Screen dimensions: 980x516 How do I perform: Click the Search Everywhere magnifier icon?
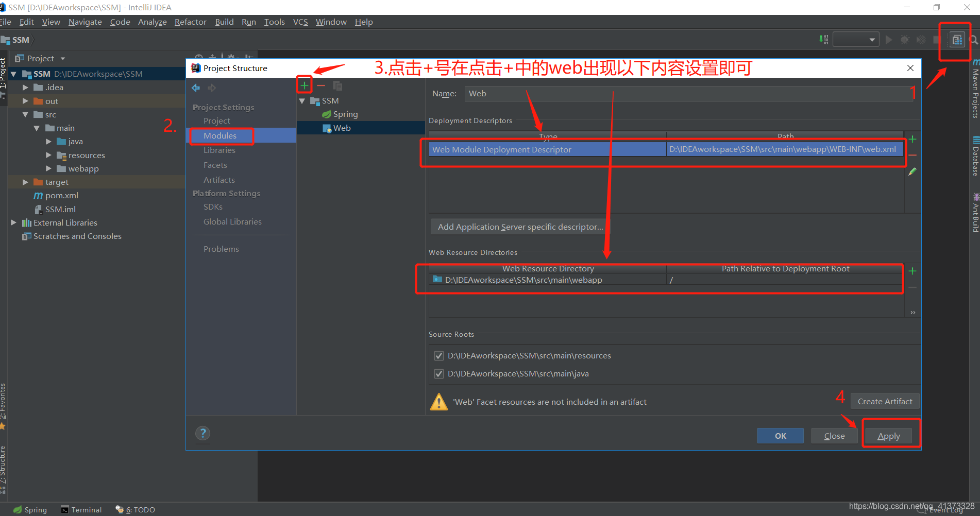click(973, 40)
